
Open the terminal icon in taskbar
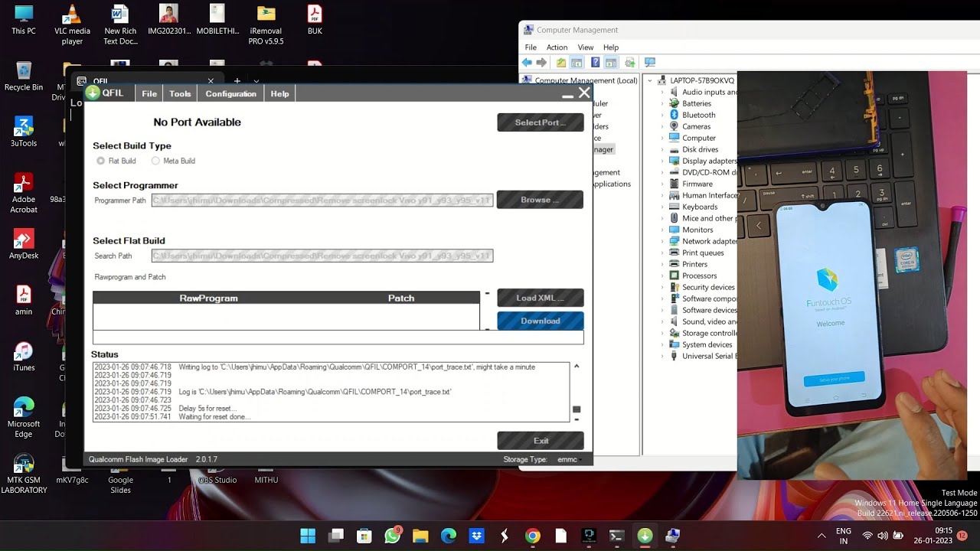point(617,536)
